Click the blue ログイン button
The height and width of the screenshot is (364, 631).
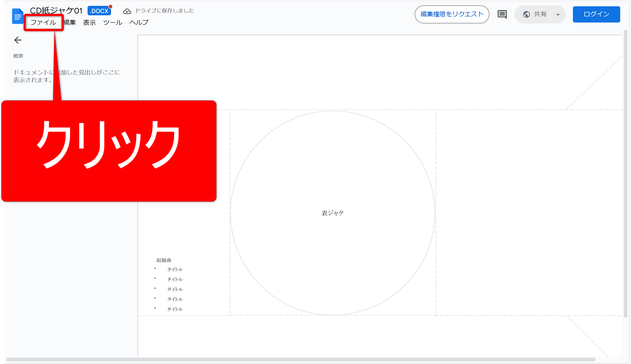(x=596, y=14)
